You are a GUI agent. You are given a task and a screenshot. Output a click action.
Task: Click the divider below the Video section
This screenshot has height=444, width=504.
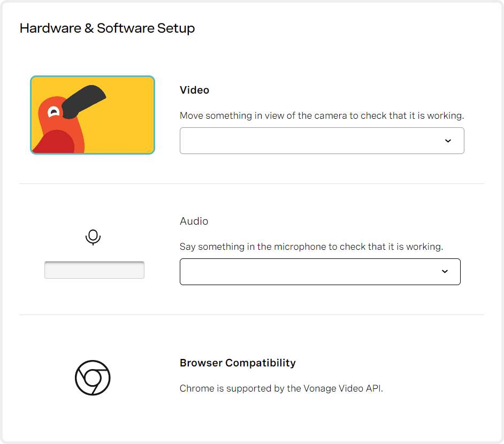pos(251,183)
